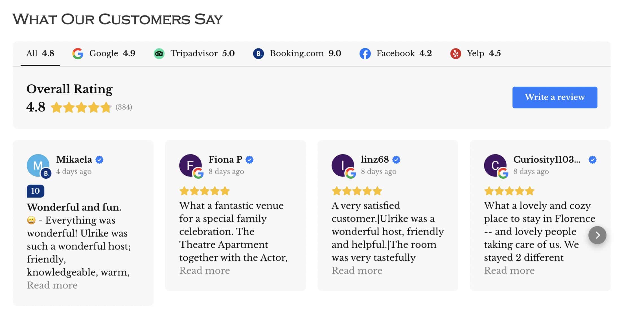
Task: Expand Mikaela's review with Read more
Action: 52,285
